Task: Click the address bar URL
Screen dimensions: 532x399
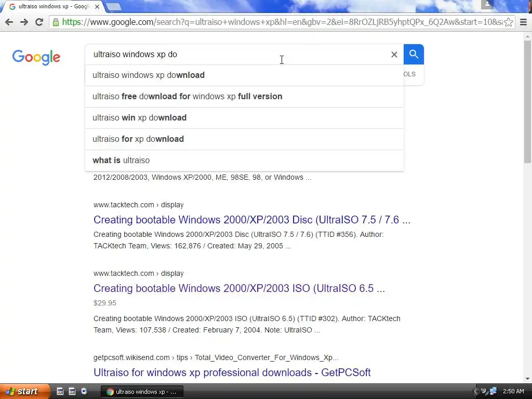Action: [282, 22]
